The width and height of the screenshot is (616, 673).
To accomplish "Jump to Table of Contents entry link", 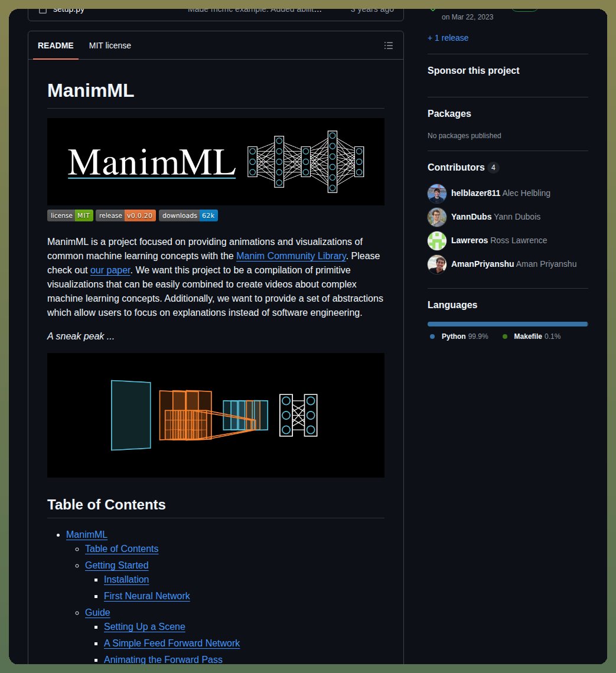I will click(x=122, y=548).
